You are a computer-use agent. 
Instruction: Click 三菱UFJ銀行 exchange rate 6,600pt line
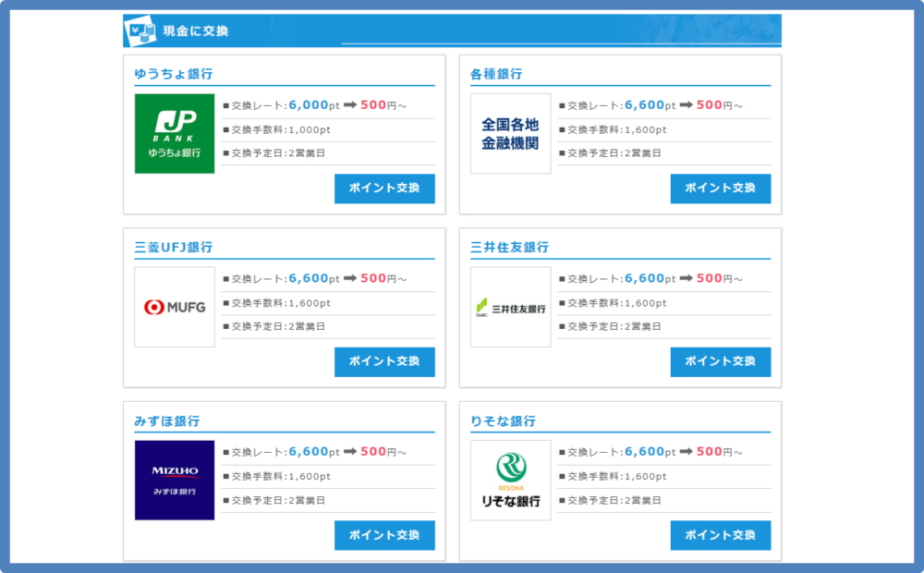coord(315,278)
